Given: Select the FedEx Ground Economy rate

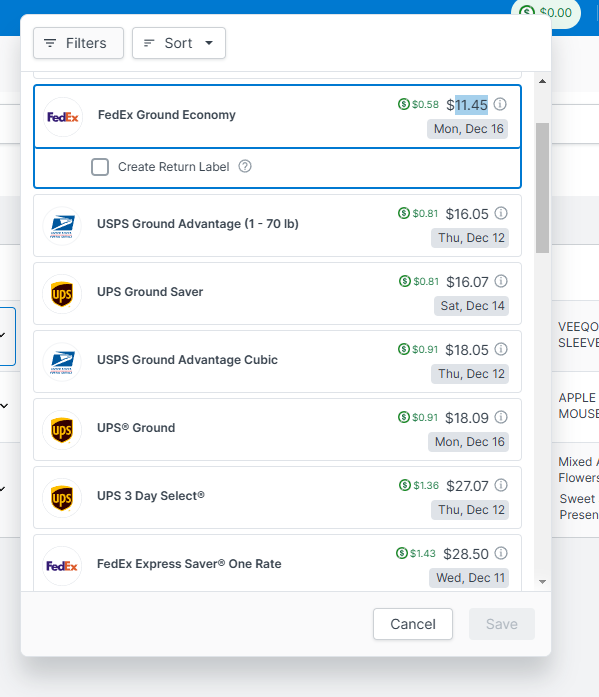Looking at the screenshot, I should pos(277,116).
